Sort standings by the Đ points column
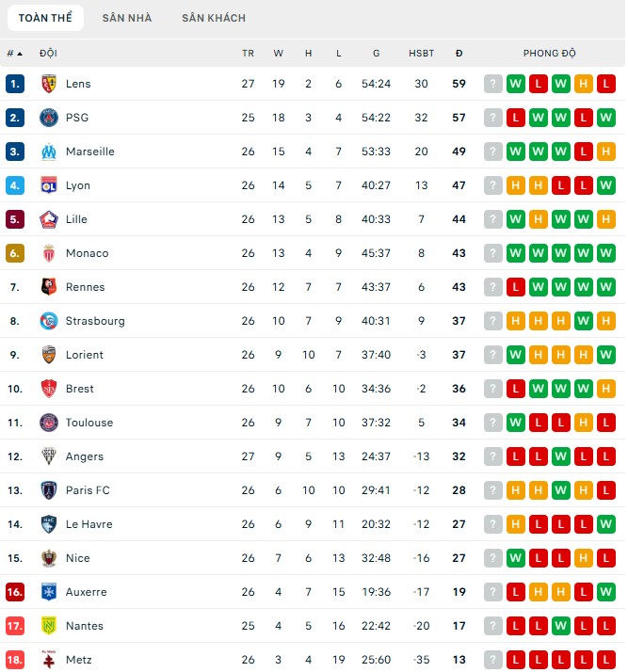 click(x=459, y=54)
